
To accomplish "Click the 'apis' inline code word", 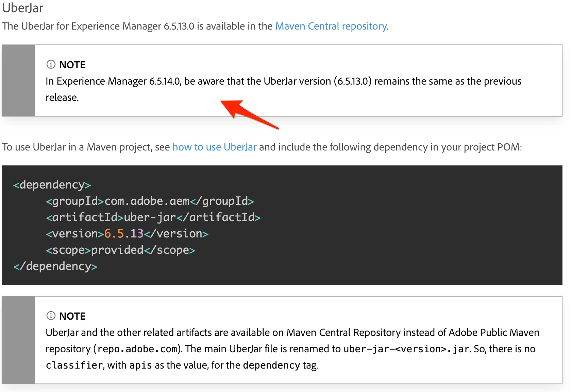I will click(140, 365).
